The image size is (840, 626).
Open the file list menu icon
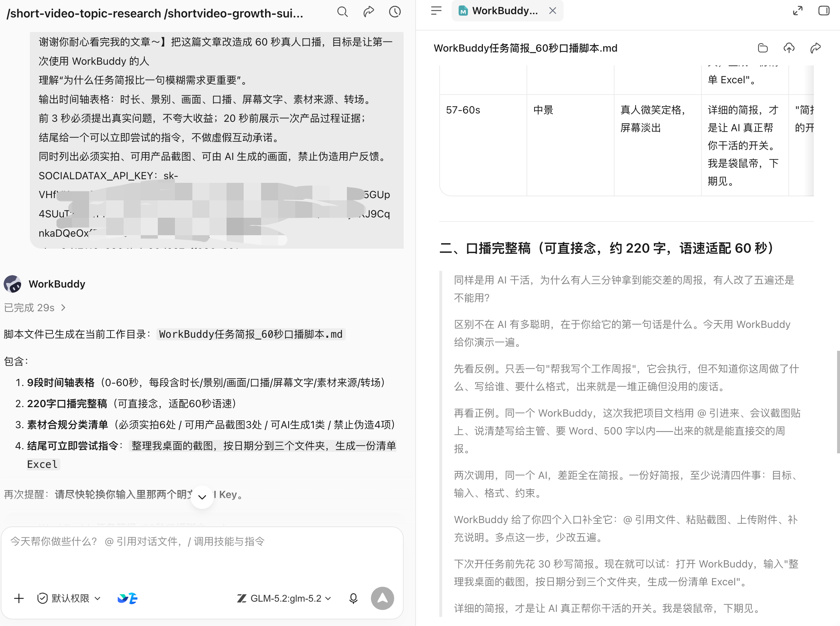tap(436, 11)
